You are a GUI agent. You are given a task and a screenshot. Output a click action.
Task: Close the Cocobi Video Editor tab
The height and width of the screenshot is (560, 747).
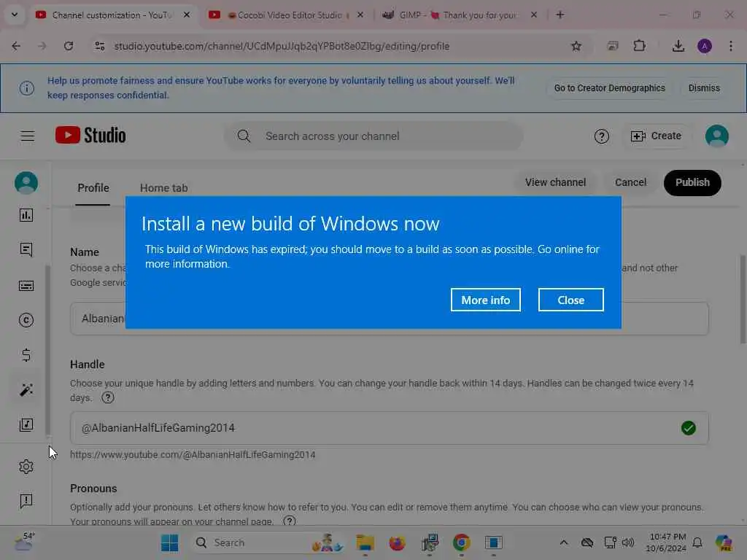point(360,15)
